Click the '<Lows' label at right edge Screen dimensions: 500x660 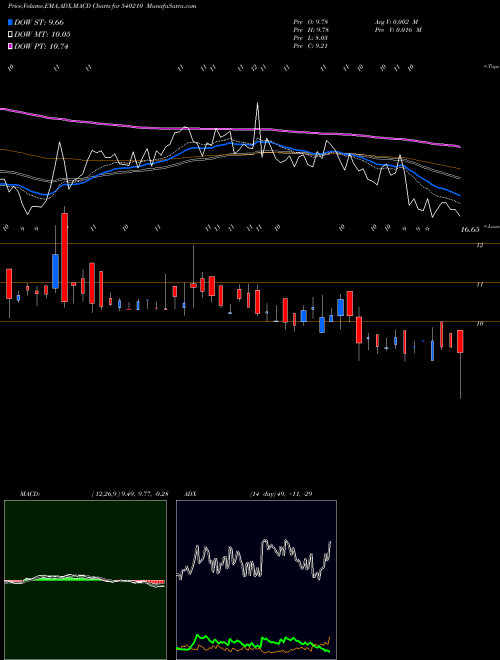point(491,226)
